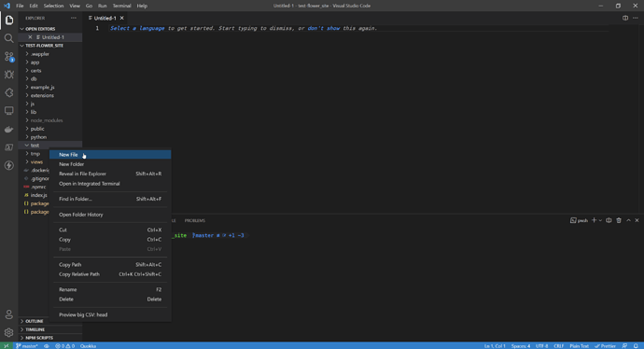Open the launch profile dropdown next to plus
Screen dimensions: 644x349
pyautogui.click(x=600, y=220)
